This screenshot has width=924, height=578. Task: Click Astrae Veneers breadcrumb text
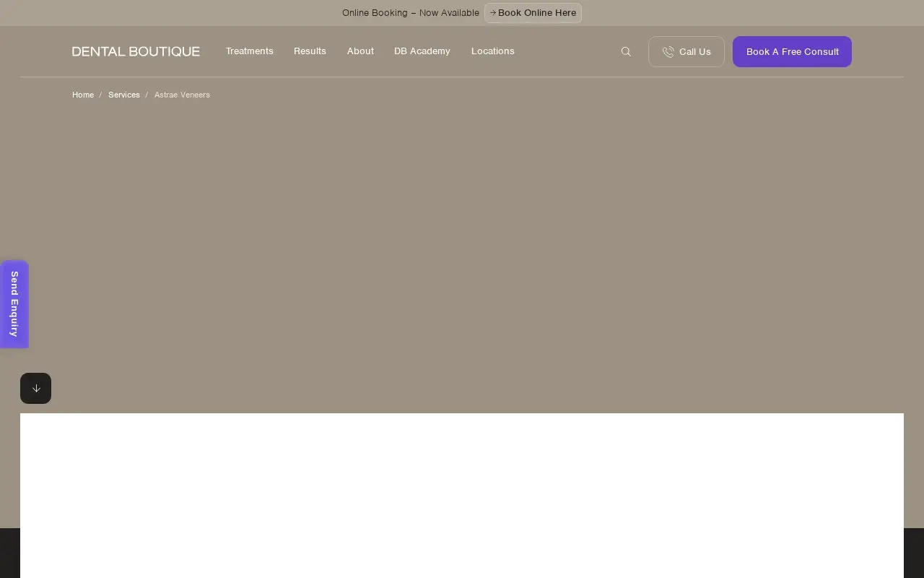(182, 95)
